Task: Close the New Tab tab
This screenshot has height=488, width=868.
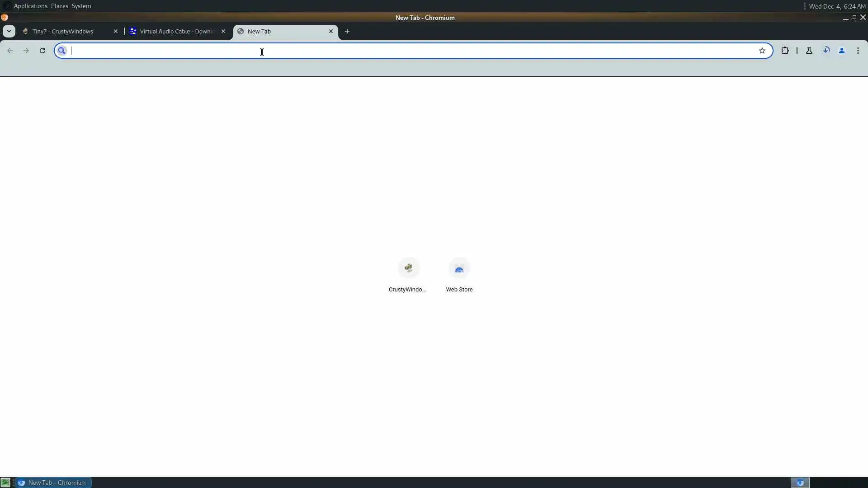Action: [331, 31]
